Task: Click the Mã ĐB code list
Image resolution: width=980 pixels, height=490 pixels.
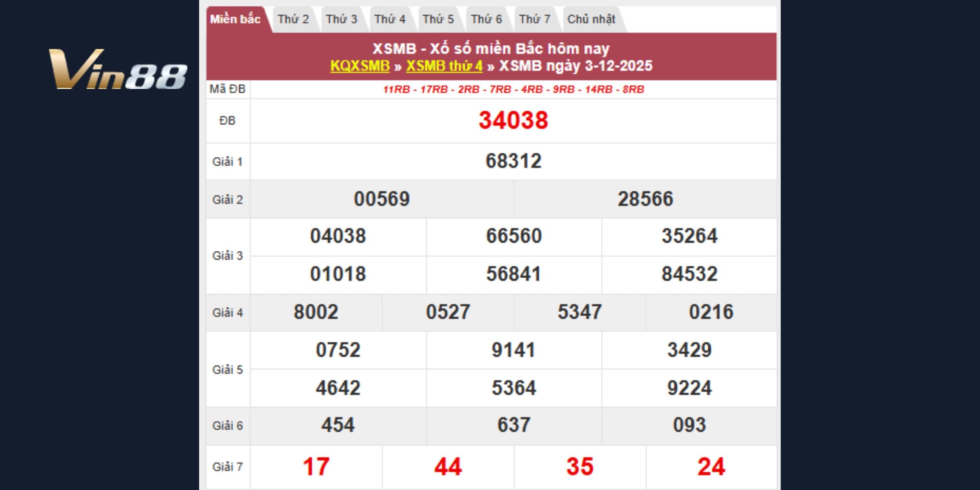Action: coord(513,89)
